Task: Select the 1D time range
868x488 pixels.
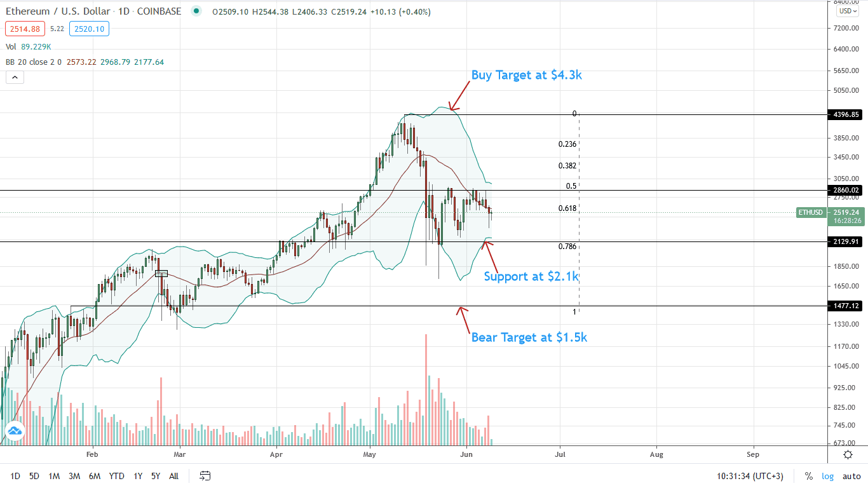Action: (15, 476)
